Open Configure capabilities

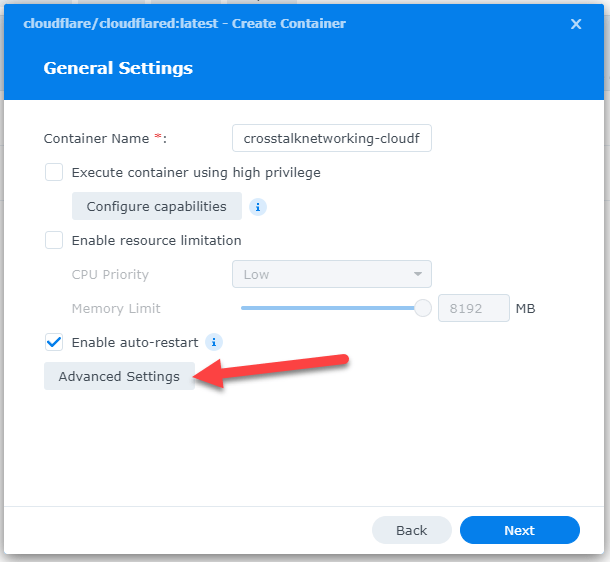(x=156, y=206)
